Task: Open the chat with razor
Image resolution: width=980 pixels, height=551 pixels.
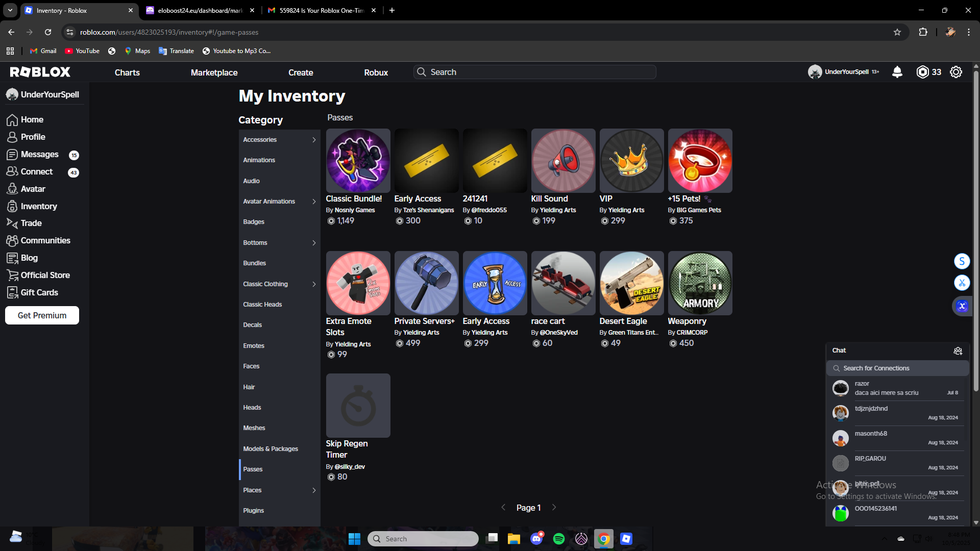Action: [x=897, y=388]
